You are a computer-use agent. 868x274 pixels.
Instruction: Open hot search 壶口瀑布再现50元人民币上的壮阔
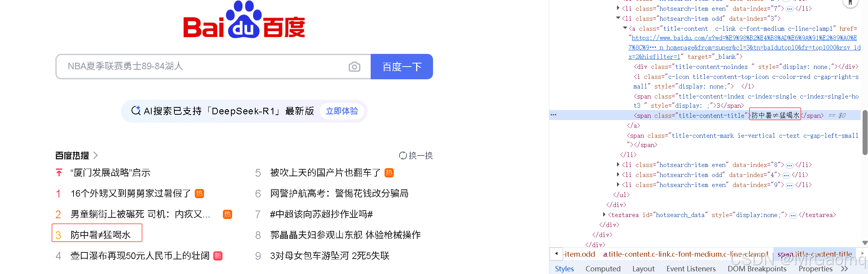point(140,256)
